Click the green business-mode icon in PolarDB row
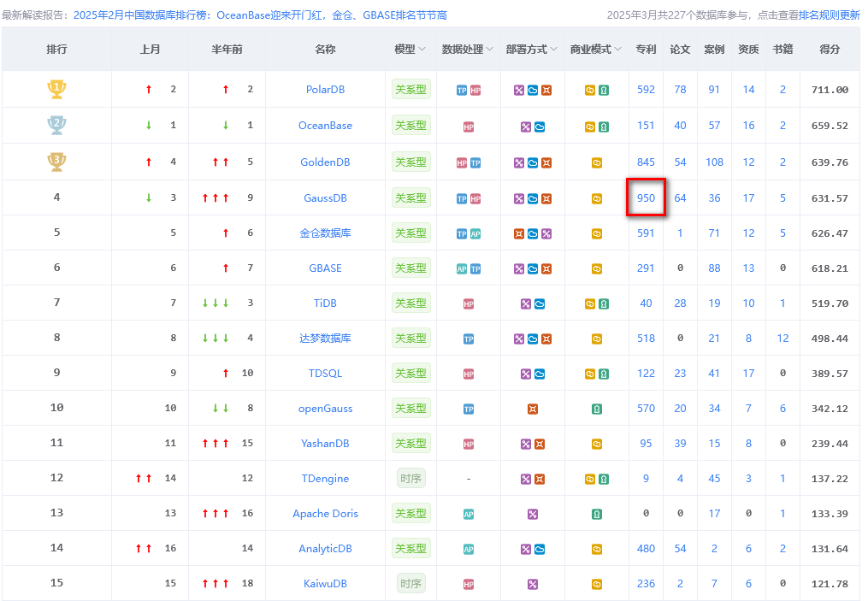868x601 pixels. coord(604,91)
